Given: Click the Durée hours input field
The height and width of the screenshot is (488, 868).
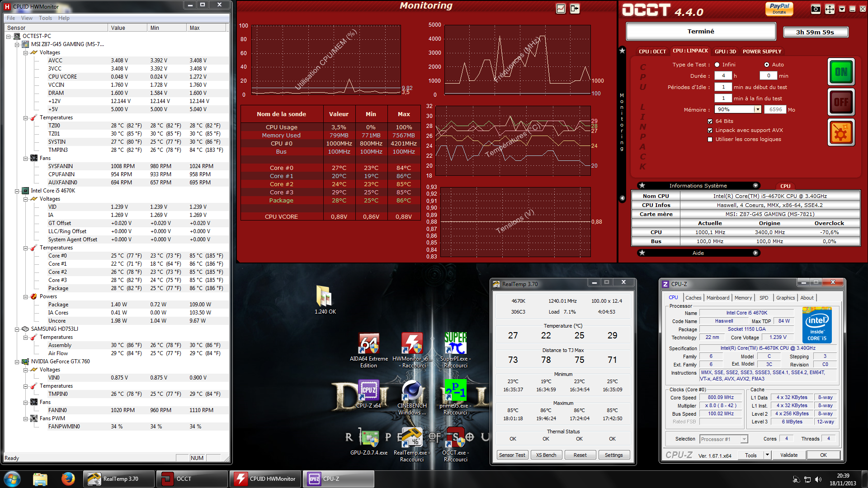Looking at the screenshot, I should [x=723, y=76].
